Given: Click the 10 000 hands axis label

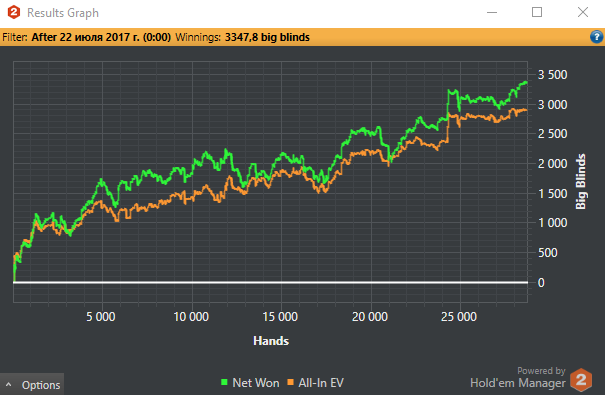Looking at the screenshot, I should [191, 317].
